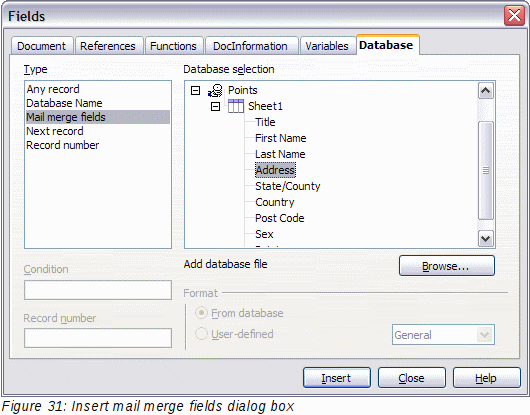Viewport: 530px width, 415px height.
Task: Select the From database radio button
Action: [201, 313]
